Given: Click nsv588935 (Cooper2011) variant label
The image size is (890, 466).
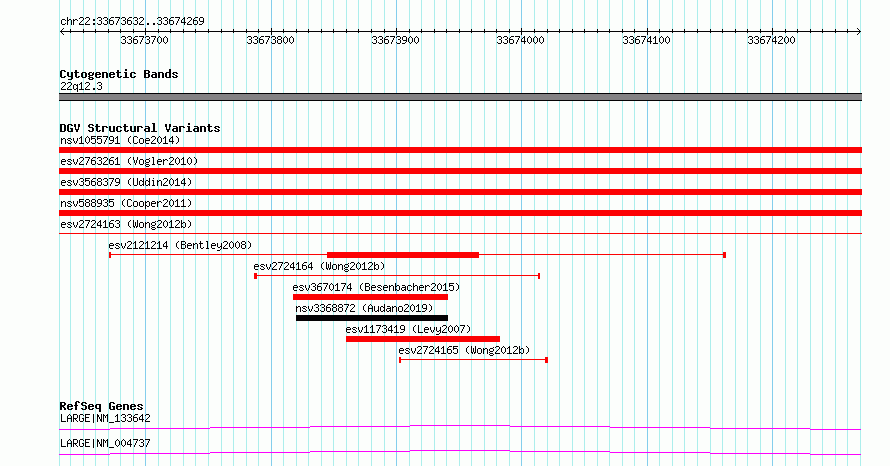Looking at the screenshot, I should click(127, 203).
